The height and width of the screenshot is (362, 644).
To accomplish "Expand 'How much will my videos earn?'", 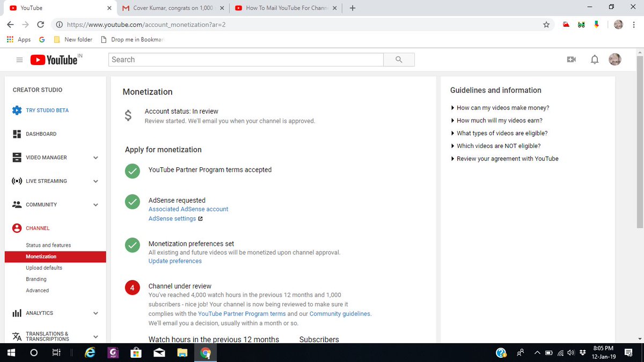I will 497,121.
